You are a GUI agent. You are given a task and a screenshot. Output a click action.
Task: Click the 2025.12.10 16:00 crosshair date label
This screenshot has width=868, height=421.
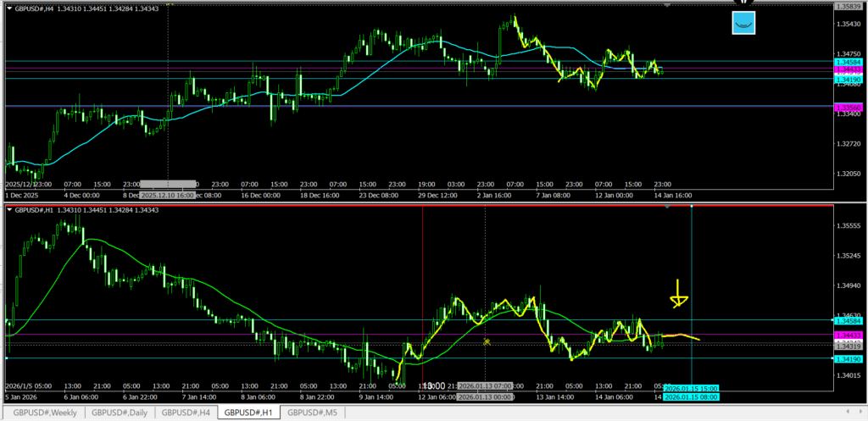coord(168,183)
